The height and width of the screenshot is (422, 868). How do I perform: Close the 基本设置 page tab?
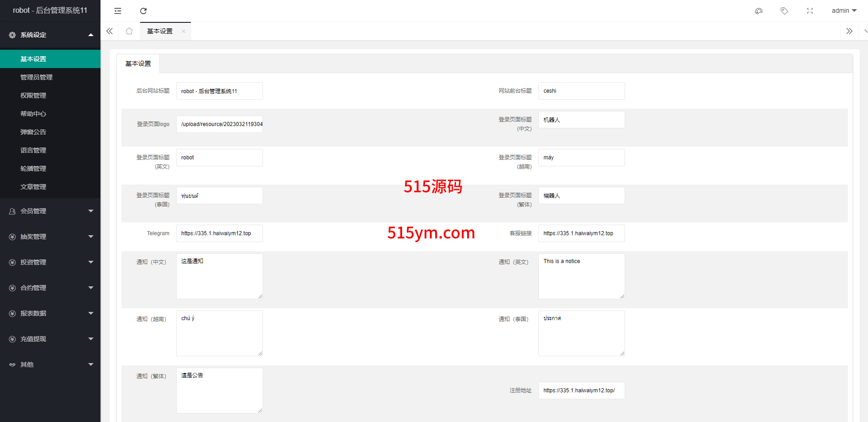[184, 32]
